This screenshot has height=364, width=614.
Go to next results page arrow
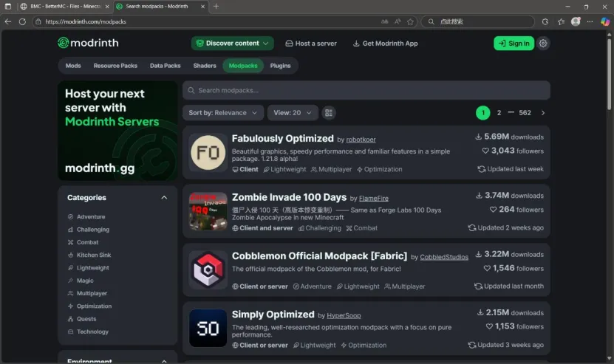[x=543, y=113]
